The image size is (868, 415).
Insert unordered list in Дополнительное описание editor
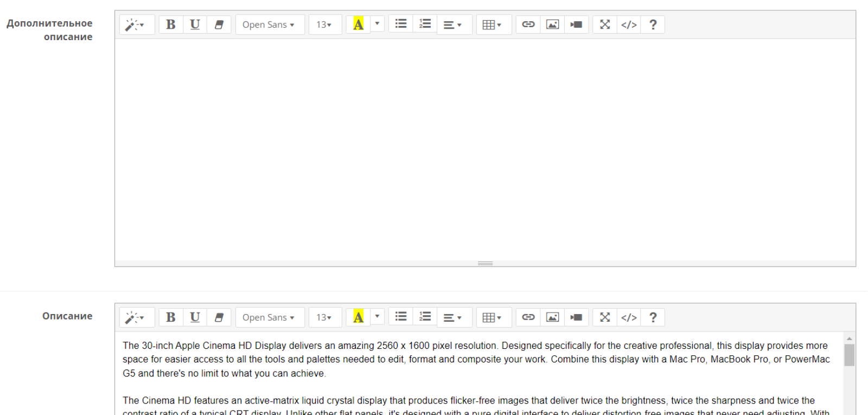(401, 24)
